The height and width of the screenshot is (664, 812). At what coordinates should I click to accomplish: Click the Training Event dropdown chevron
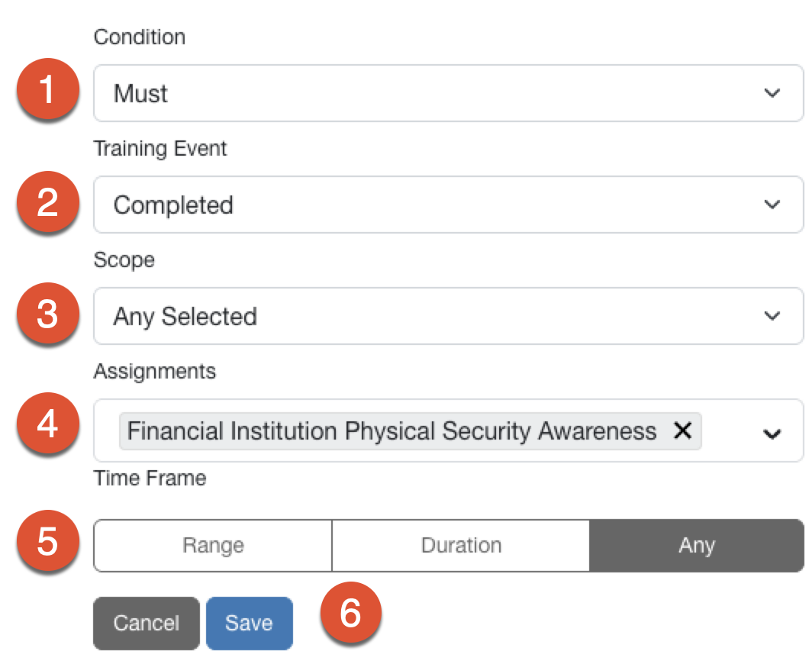772,205
